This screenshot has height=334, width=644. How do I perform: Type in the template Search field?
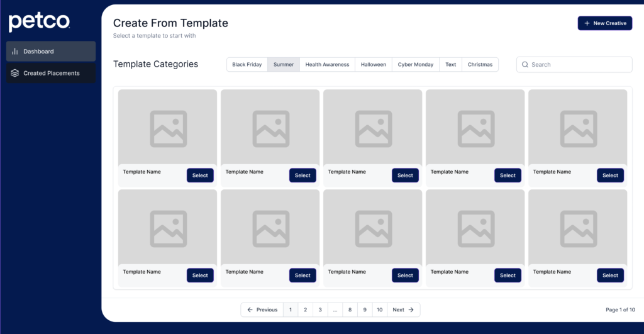pos(579,65)
